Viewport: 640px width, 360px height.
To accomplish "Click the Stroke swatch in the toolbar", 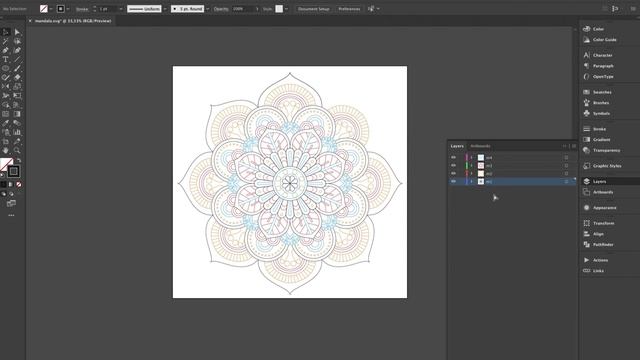I will pyautogui.click(x=13, y=171).
